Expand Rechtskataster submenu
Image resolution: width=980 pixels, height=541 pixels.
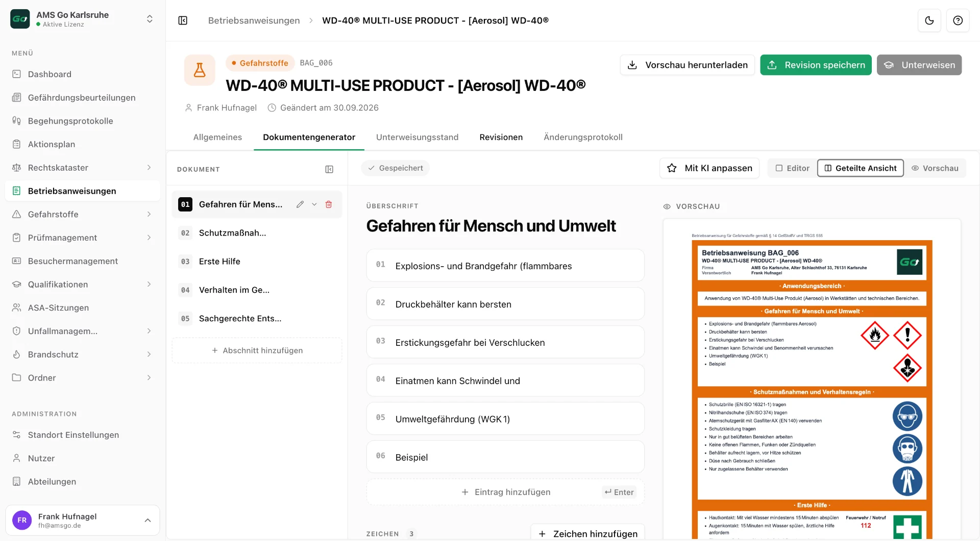click(x=149, y=168)
